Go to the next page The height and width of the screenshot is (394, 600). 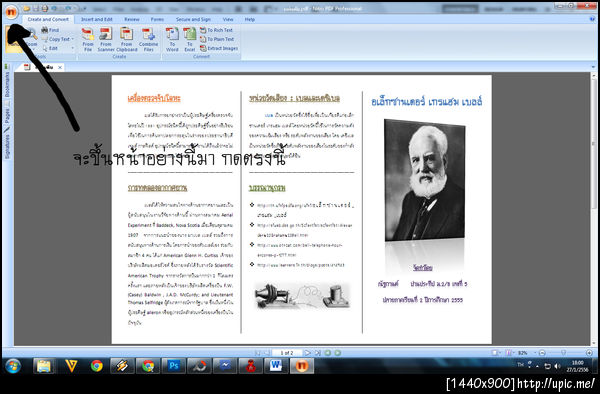pyautogui.click(x=307, y=353)
